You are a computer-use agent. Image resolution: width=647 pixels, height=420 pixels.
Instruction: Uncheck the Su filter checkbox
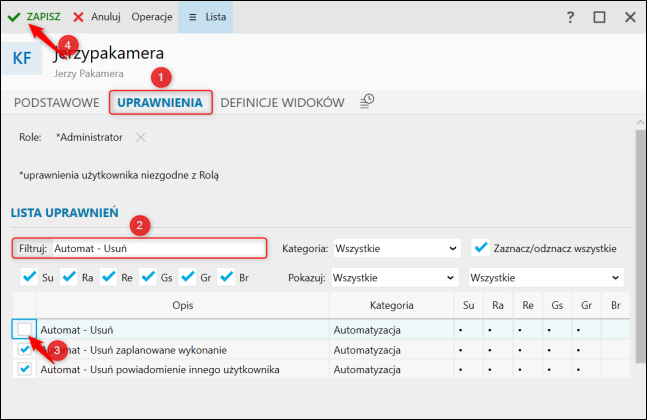click(x=28, y=276)
